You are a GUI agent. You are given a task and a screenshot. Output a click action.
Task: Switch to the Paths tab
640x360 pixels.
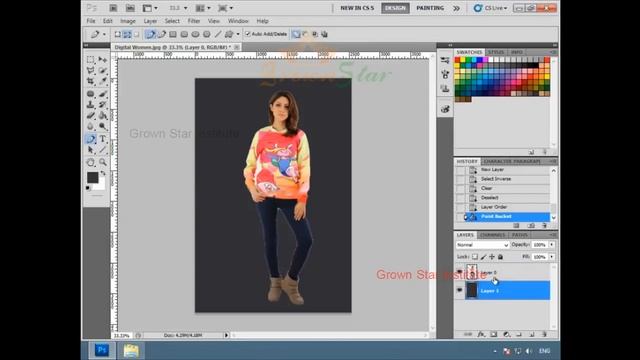[x=520, y=235]
